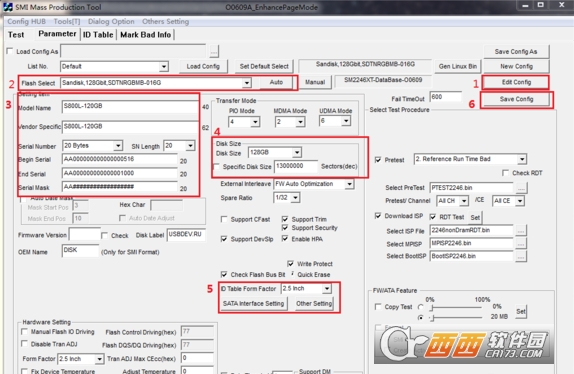This screenshot has width=574, height=374.
Task: Open the Tools[T] menu
Action: pos(67,22)
